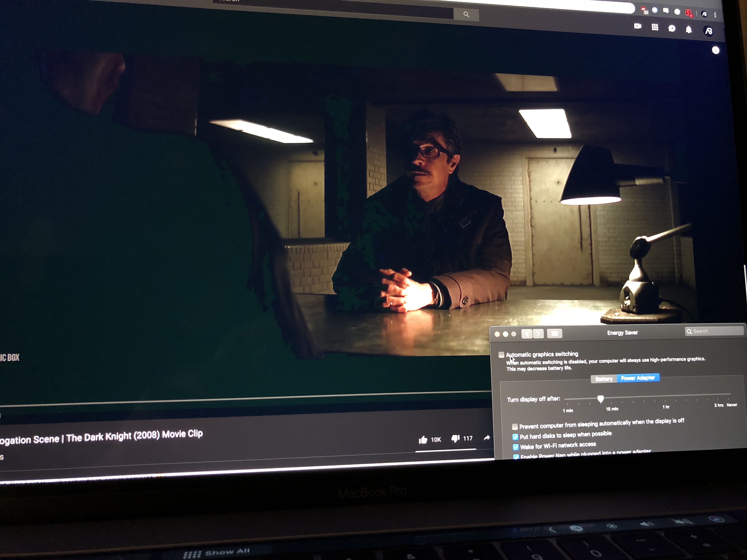747x560 pixels.
Task: Open Chrome three-dot menu
Action: pyautogui.click(x=715, y=15)
